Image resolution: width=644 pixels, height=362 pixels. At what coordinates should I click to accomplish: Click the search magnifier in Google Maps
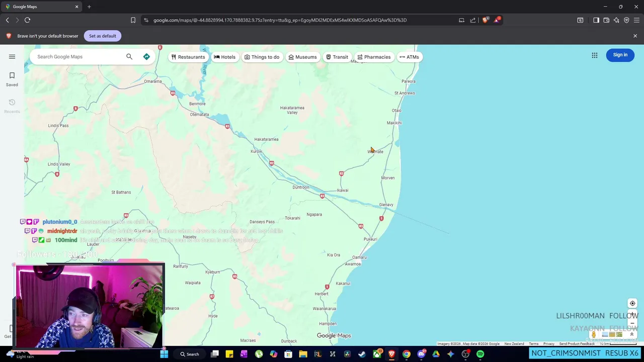[129, 56]
